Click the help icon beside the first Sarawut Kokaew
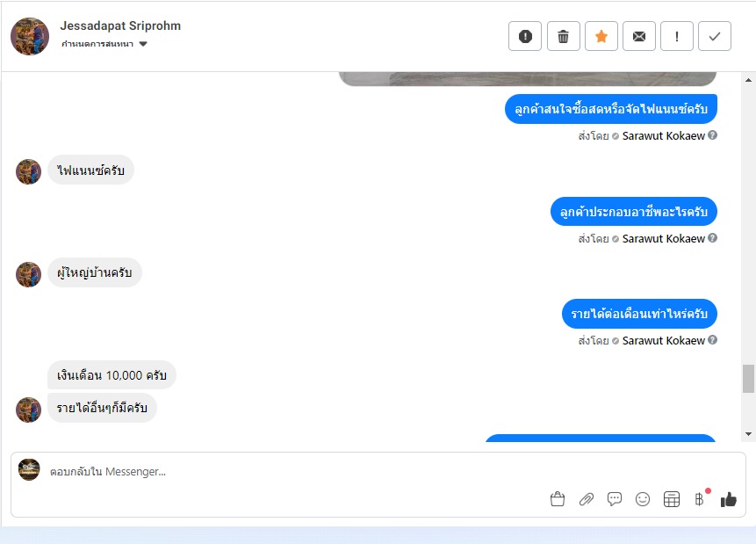Screen dimensions: 756x544 coord(713,135)
